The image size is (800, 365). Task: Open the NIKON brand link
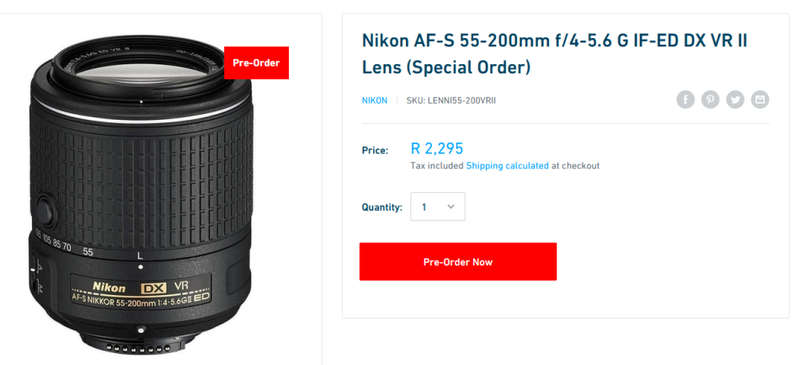click(x=374, y=101)
